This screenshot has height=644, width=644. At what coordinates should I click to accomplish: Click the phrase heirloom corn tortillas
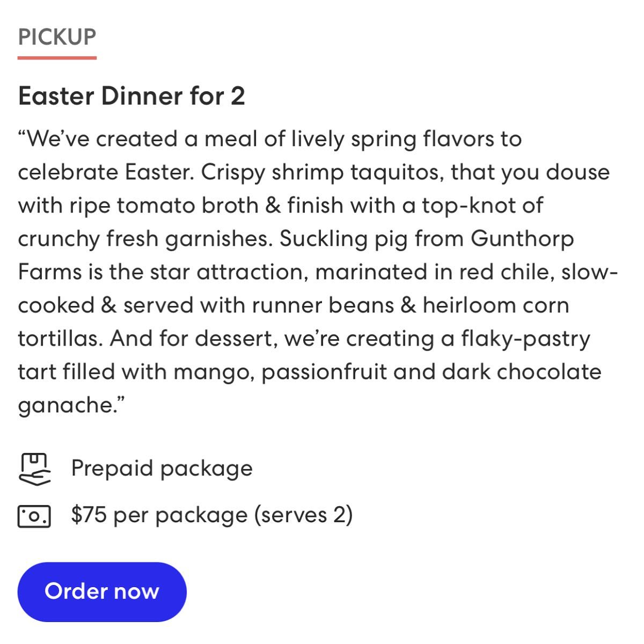pos(495,305)
